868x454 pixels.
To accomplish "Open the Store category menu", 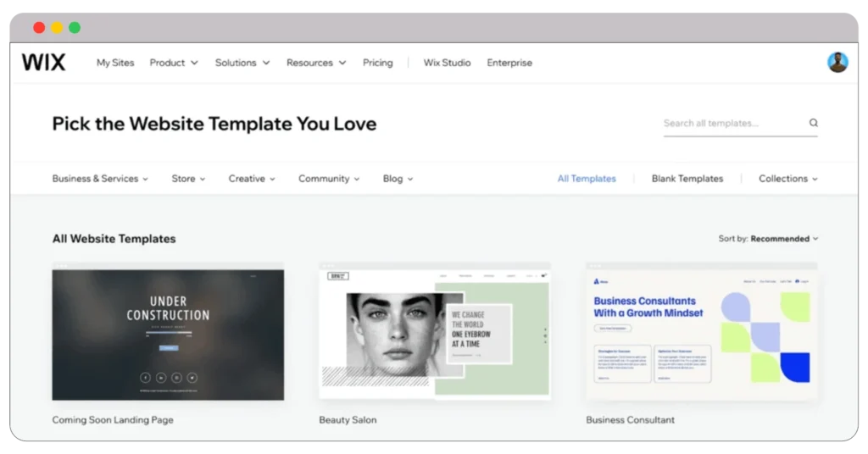I will point(188,179).
